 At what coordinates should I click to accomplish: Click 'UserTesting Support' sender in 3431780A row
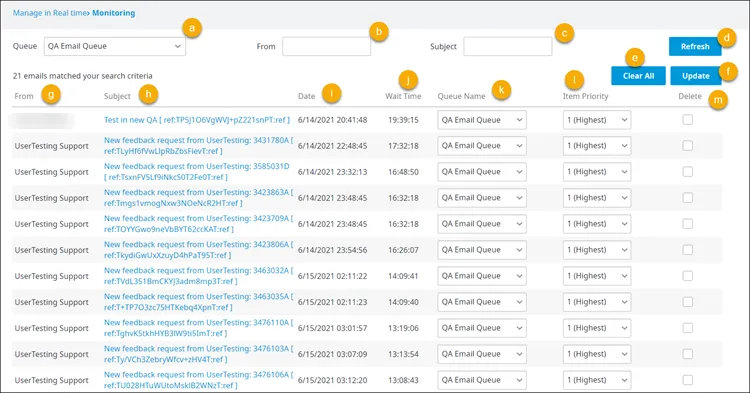pyautogui.click(x=52, y=146)
